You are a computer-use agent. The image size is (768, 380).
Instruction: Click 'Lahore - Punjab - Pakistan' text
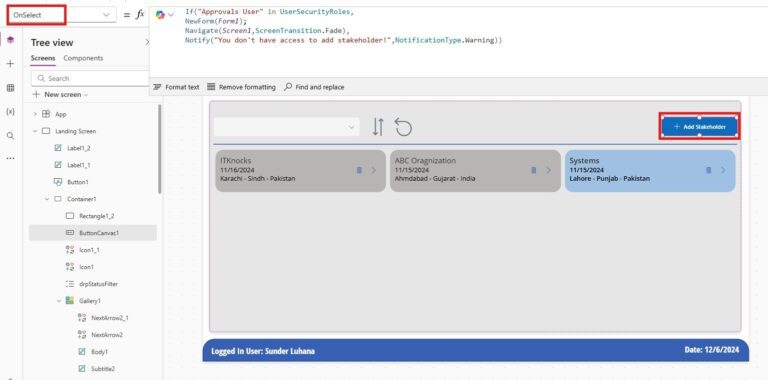(609, 178)
